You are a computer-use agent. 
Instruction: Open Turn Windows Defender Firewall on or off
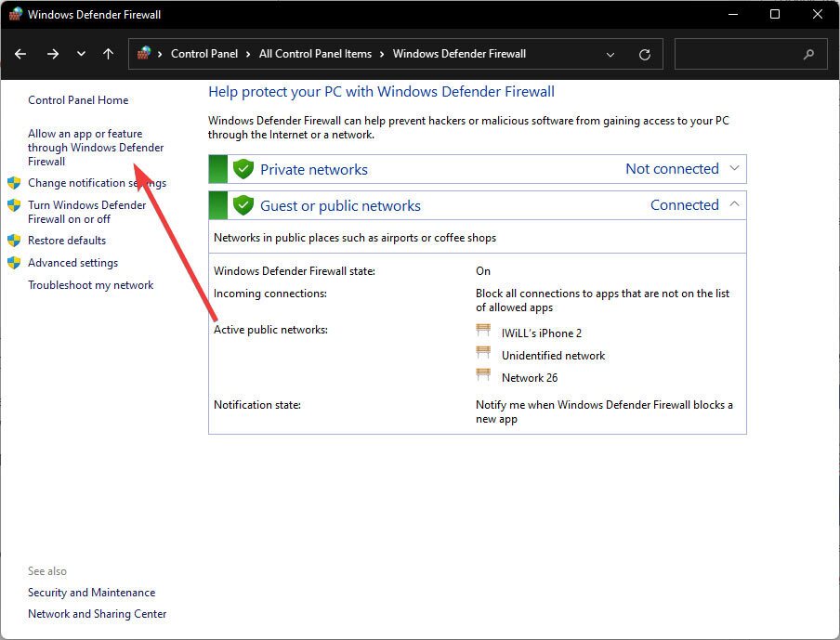[x=86, y=212]
